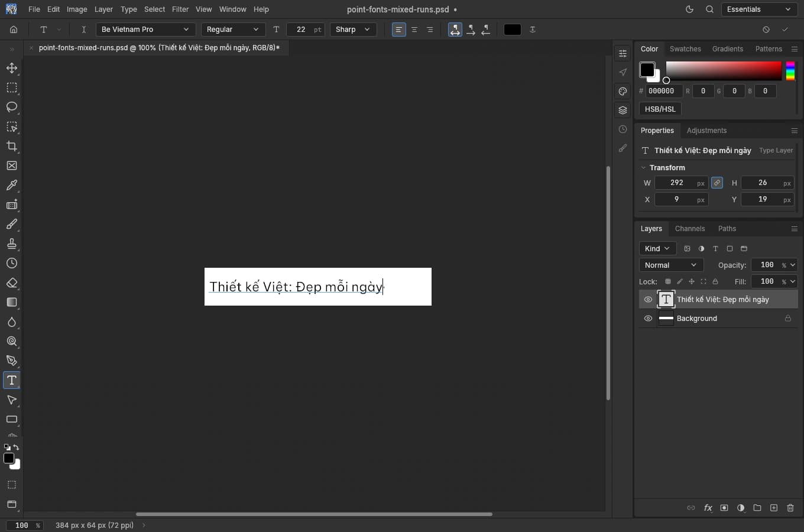Click the hex color input field
804x532 pixels.
[x=664, y=91]
